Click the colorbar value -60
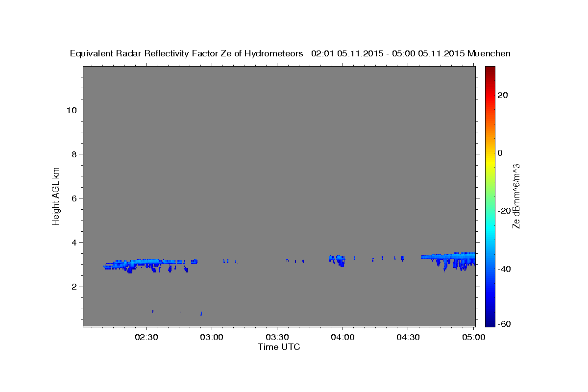The width and height of the screenshot is (588, 392). (x=504, y=324)
